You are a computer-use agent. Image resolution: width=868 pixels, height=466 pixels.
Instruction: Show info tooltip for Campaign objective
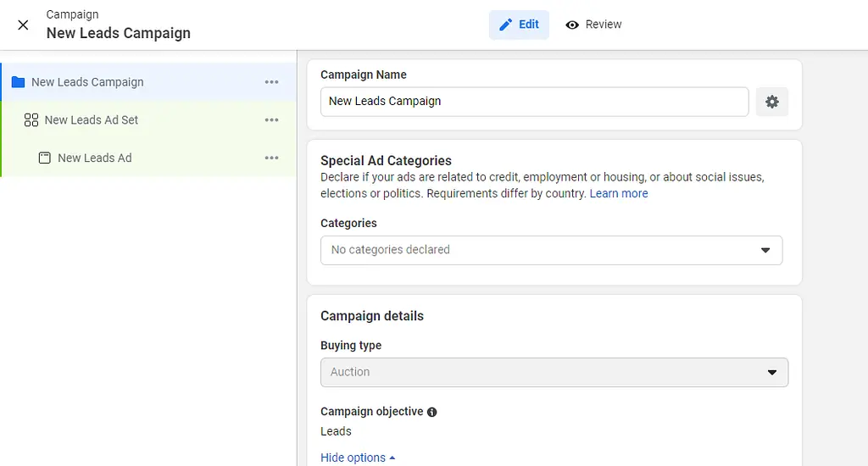point(432,412)
